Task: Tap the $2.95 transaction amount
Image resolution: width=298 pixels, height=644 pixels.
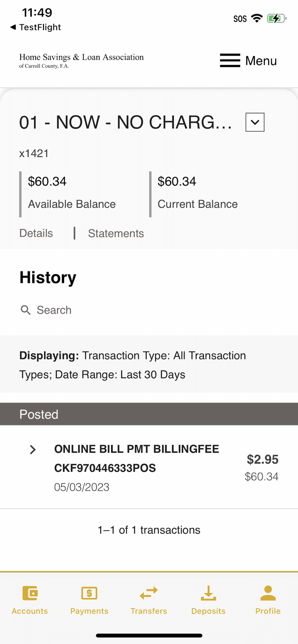Action: coord(262,459)
